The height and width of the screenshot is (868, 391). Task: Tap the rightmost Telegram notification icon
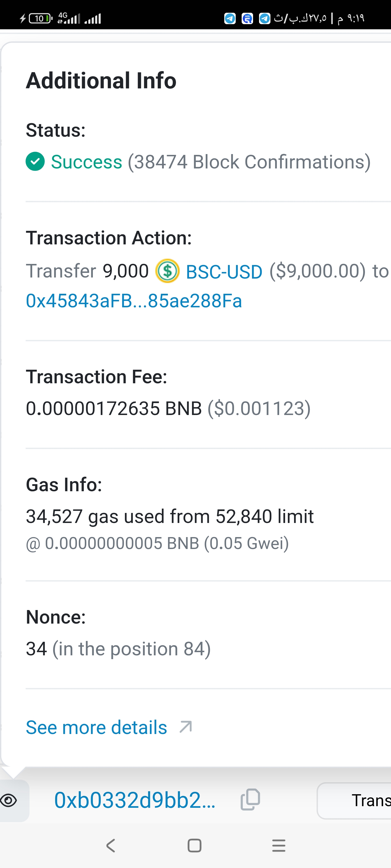tap(264, 18)
